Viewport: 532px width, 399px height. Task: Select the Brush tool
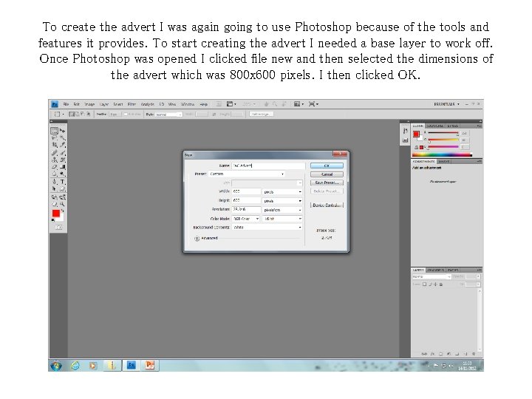pyautogui.click(x=62, y=153)
